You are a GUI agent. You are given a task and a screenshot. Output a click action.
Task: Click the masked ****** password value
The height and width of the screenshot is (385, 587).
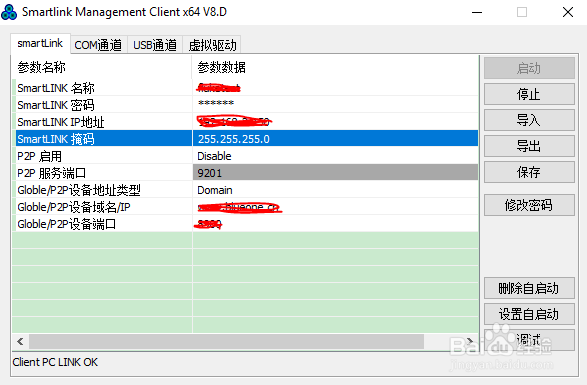tap(216, 104)
